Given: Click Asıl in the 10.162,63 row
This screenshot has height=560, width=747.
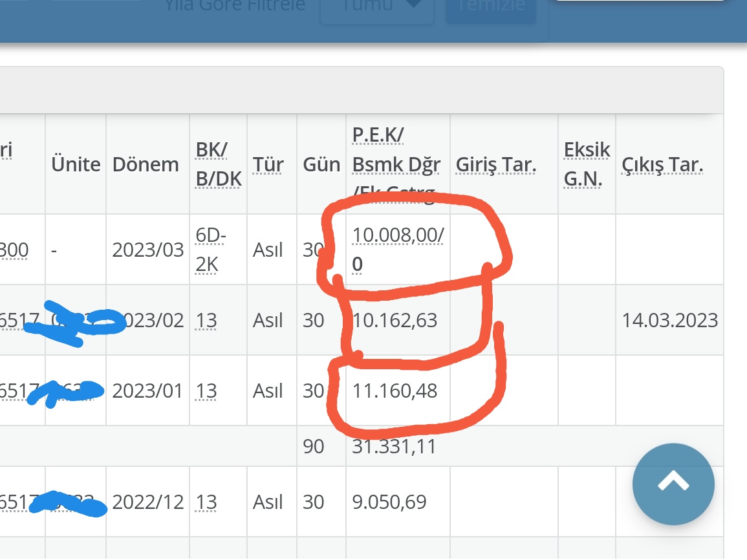Looking at the screenshot, I should tap(268, 321).
